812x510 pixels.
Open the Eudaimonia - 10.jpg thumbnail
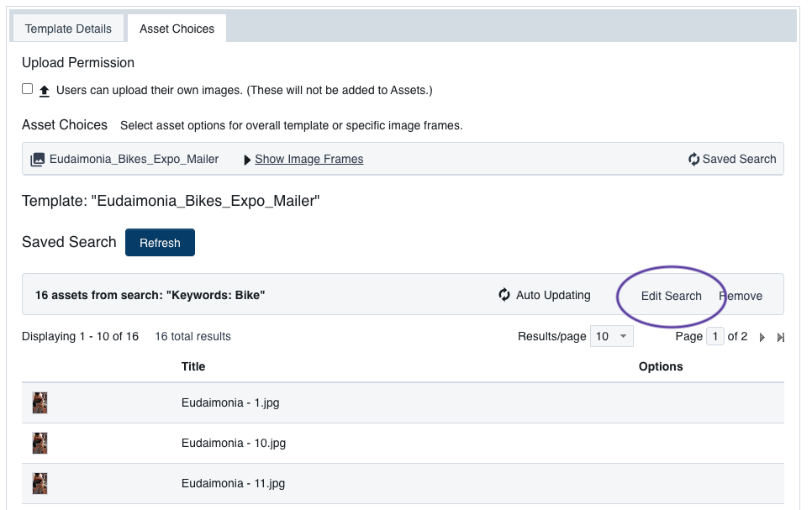pos(40,444)
